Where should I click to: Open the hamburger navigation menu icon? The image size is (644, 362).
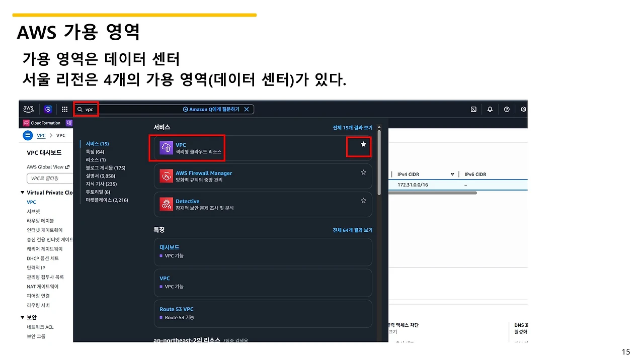(x=28, y=135)
